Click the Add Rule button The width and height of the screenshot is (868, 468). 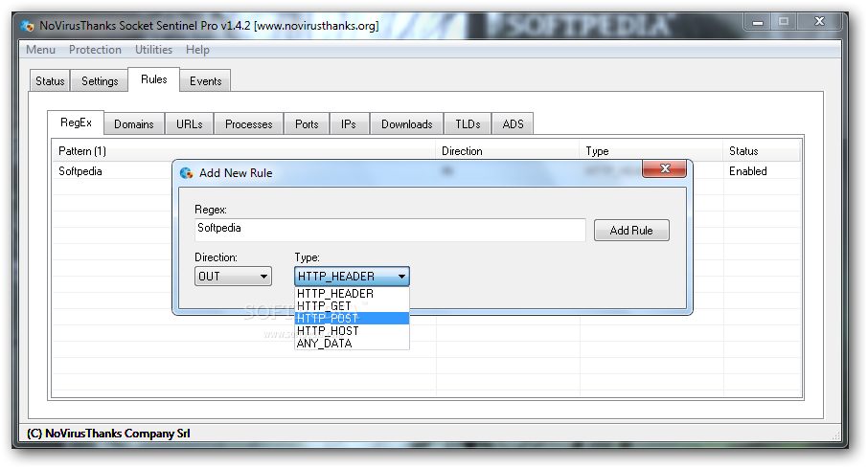pyautogui.click(x=631, y=231)
